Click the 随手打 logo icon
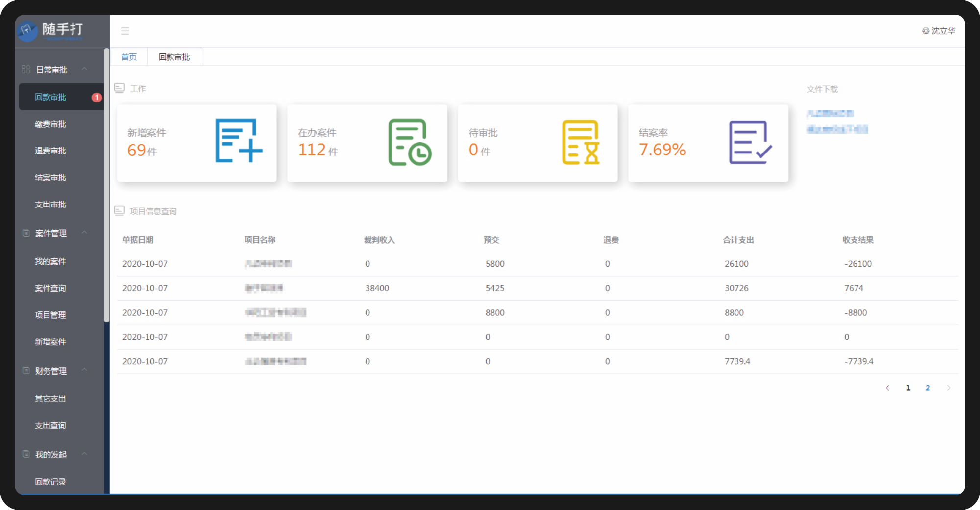Viewport: 980px width, 510px height. point(27,31)
